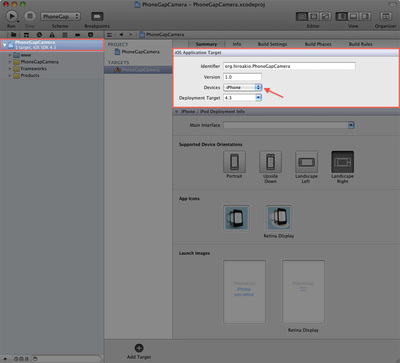
Task: Expand the PhoneGapCamera group folder
Action: [x=10, y=62]
